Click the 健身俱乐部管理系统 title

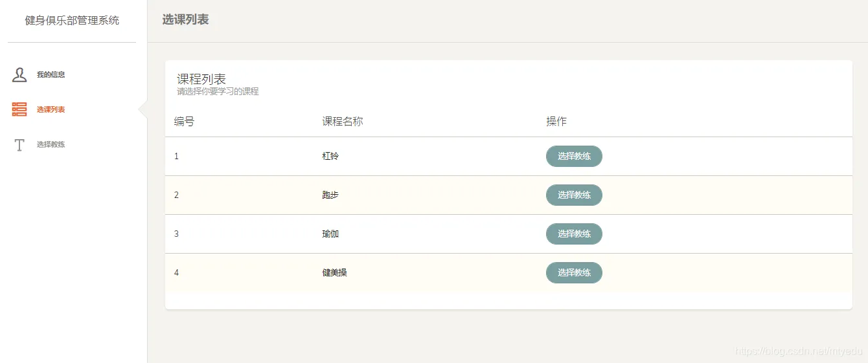(72, 20)
